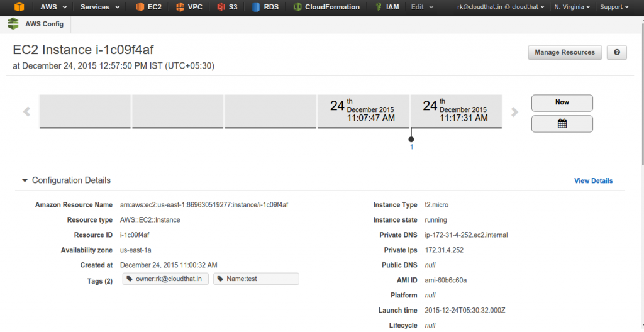Image resolution: width=644 pixels, height=332 pixels.
Task: Open the Services dropdown menu
Action: click(100, 7)
